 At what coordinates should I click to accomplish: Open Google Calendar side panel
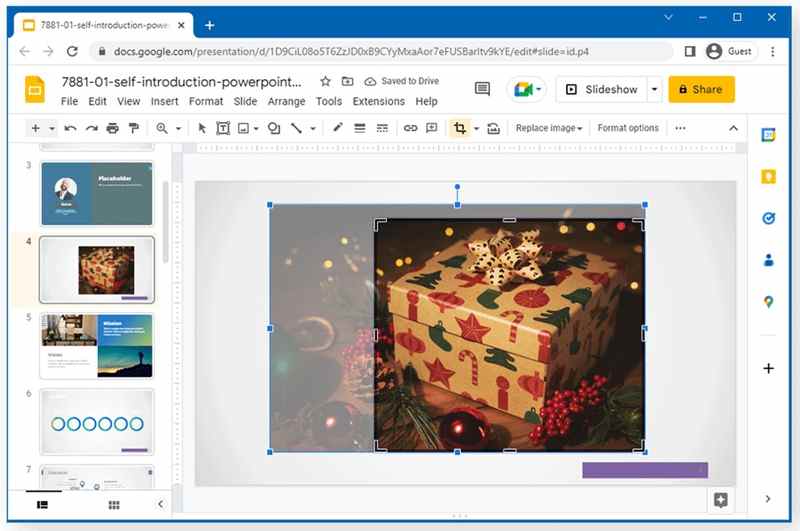pos(768,135)
